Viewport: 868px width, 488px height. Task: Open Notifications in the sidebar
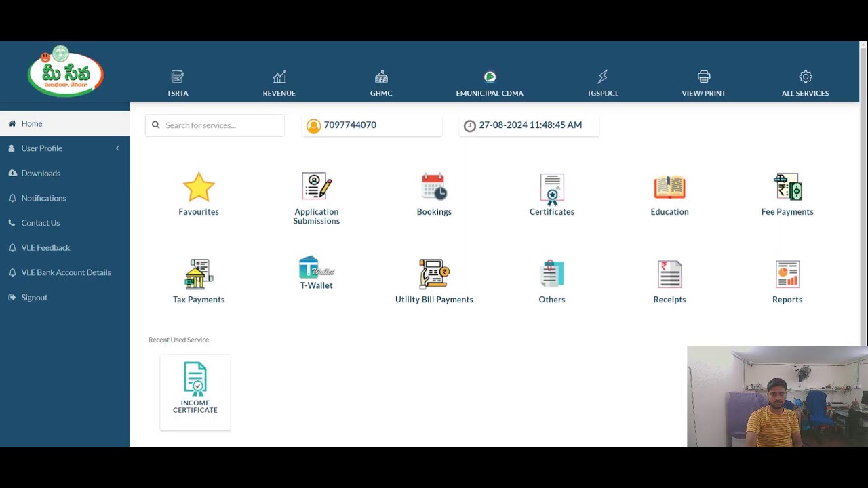point(65,198)
